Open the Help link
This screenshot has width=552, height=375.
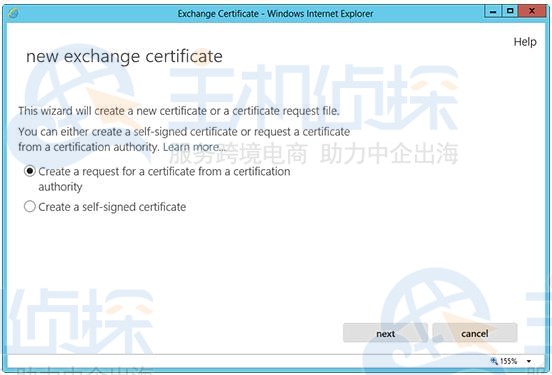click(x=525, y=42)
